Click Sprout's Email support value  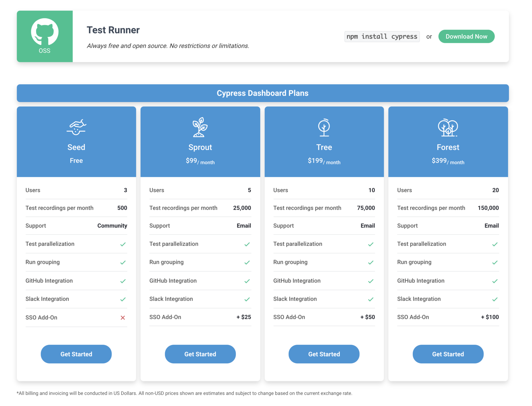(x=244, y=226)
